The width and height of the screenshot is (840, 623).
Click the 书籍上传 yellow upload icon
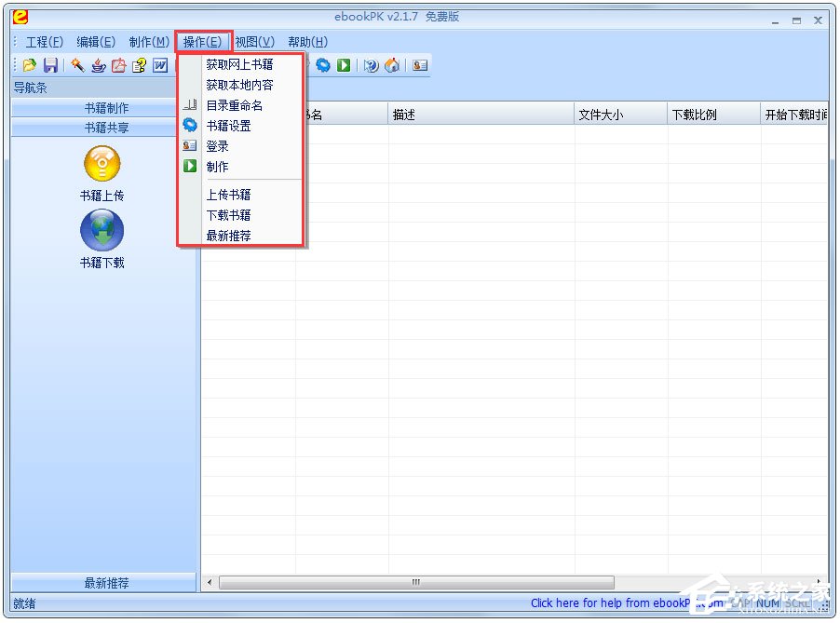[102, 163]
